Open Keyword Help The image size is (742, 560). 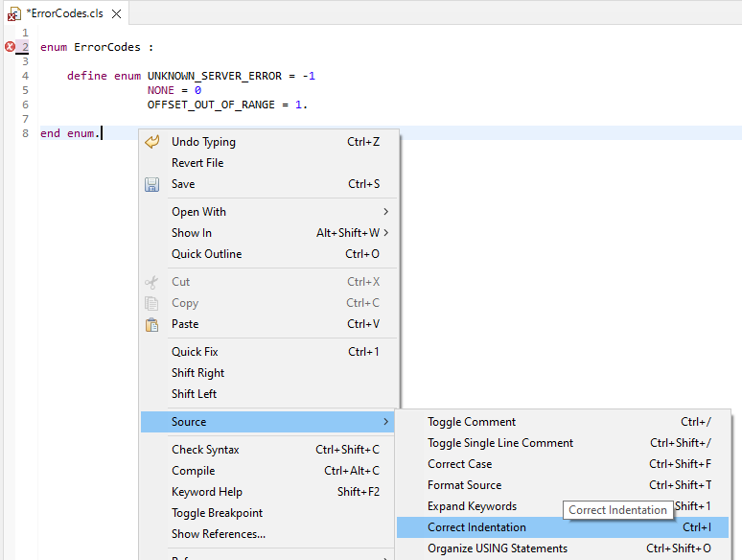[x=269, y=492]
